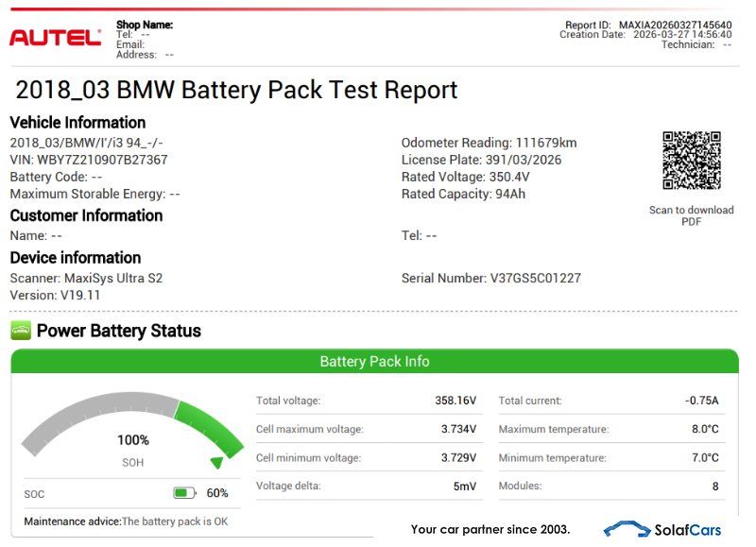Click the Voltage delta 5mV value
Viewport: 756px width, 547px height.
coord(462,486)
